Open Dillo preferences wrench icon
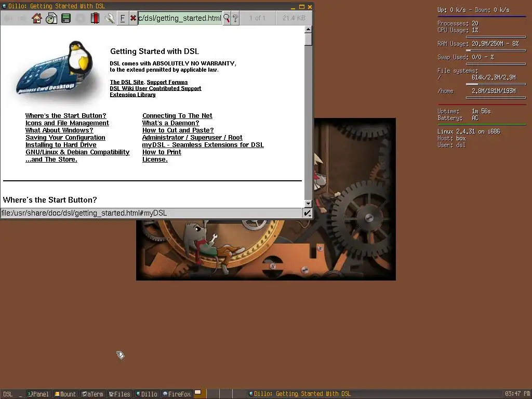Viewport: 532px width, 399px height. 109,18
